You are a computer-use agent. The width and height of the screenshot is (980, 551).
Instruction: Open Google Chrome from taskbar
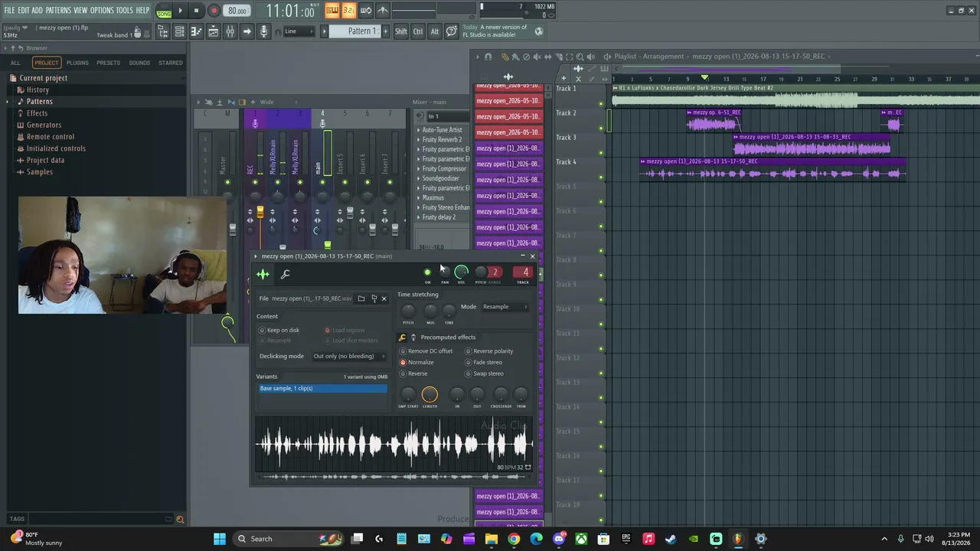(x=514, y=539)
